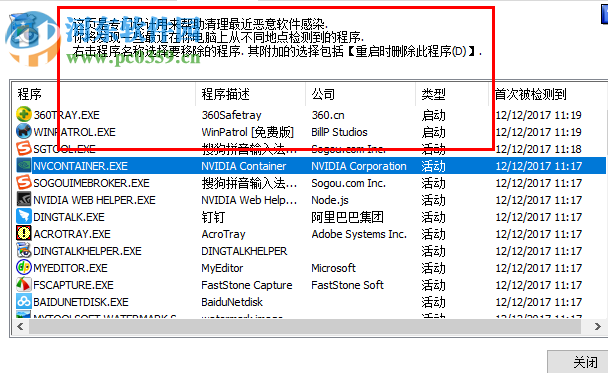Click the 12/12/2017 11:18 detection time
The width and height of the screenshot is (608, 373).
[x=539, y=149]
